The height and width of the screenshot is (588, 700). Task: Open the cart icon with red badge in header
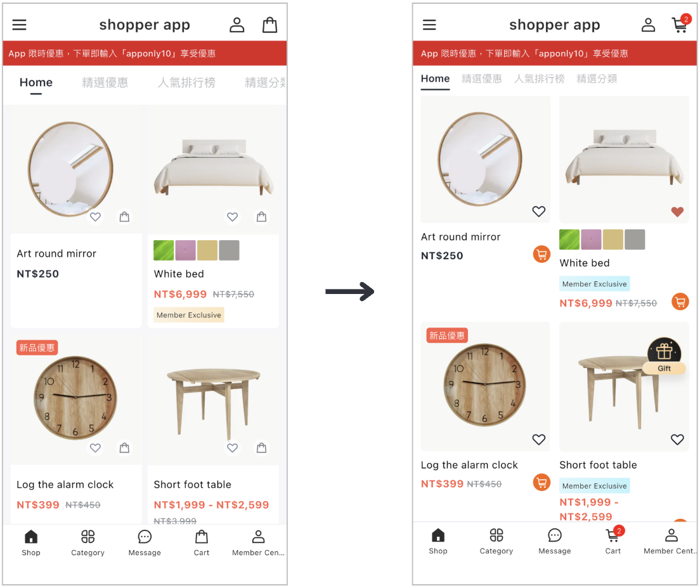point(681,23)
